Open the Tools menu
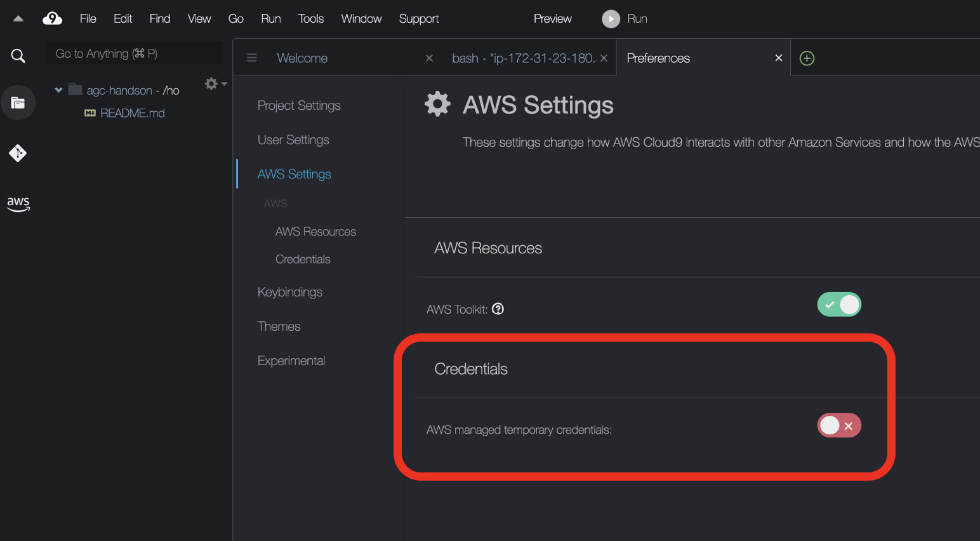This screenshot has width=980, height=541. coord(311,19)
